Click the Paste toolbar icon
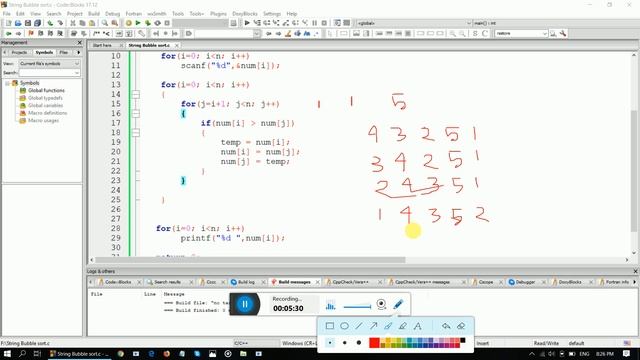The width and height of the screenshot is (640, 360). (92, 23)
